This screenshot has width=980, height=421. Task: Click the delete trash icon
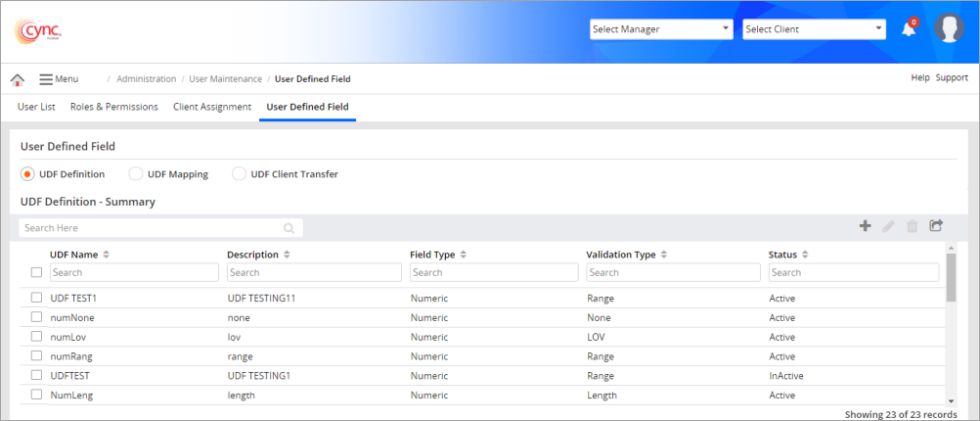coord(912,226)
